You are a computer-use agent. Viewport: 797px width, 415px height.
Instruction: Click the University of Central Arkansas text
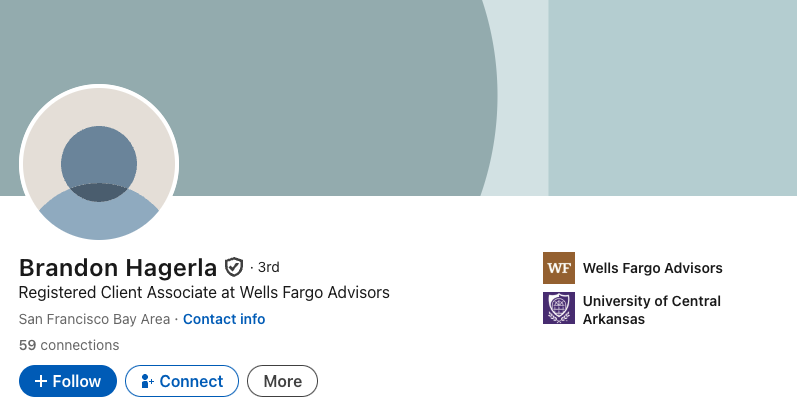tap(652, 310)
